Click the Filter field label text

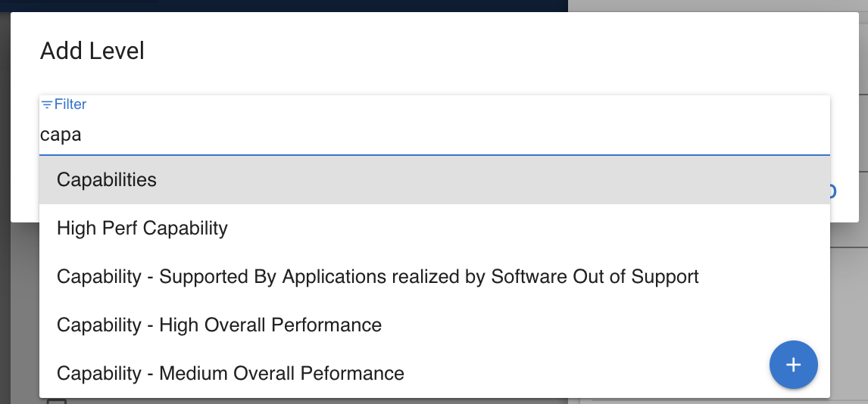tap(70, 104)
